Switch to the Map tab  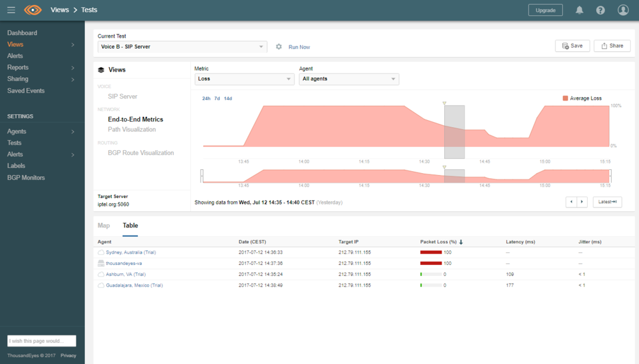(x=104, y=225)
